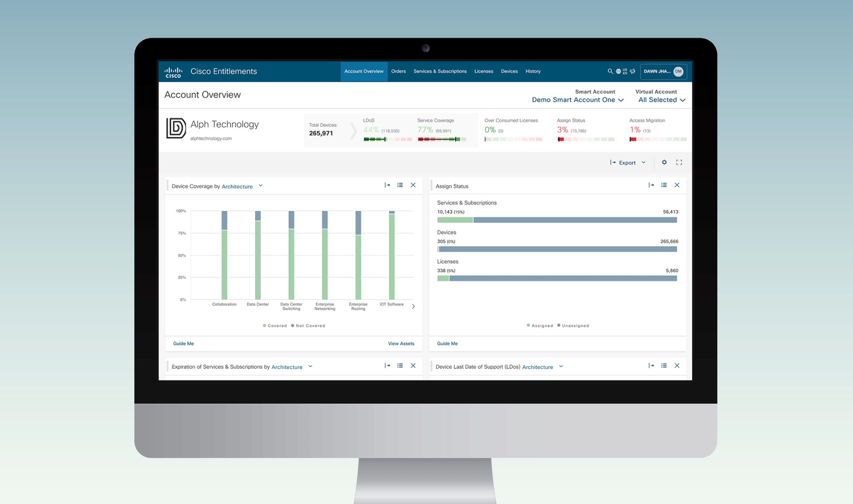Click the Total Devices value 265,971

[x=321, y=133]
